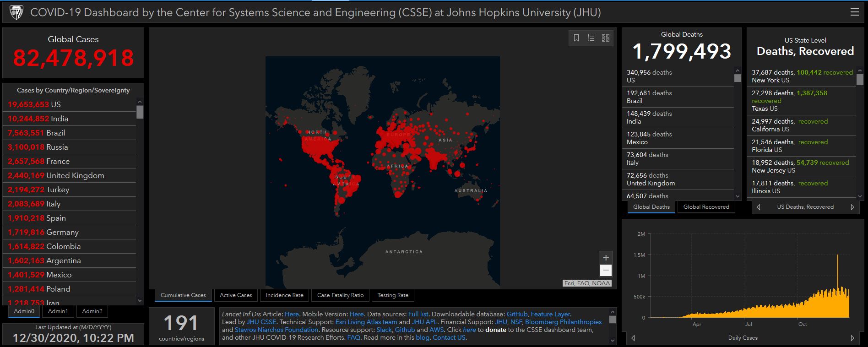
Task: Click the Johns Hopkins shield logo
Action: click(x=16, y=12)
